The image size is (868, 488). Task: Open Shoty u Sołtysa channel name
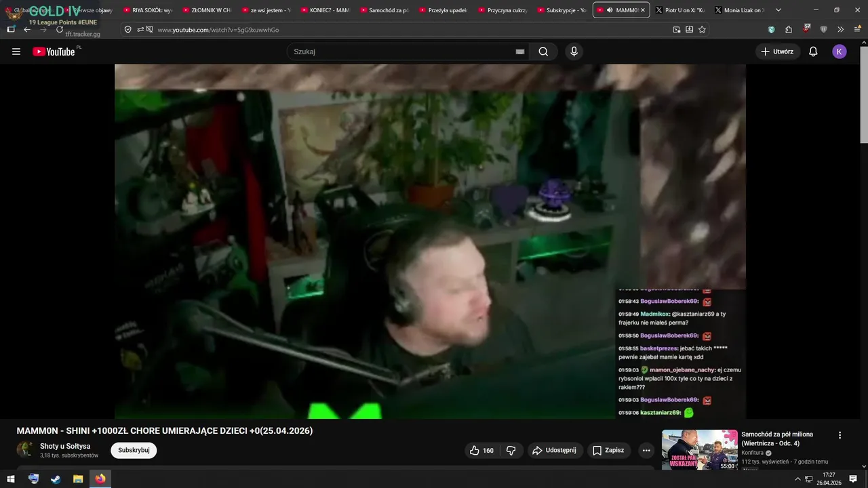tap(65, 446)
